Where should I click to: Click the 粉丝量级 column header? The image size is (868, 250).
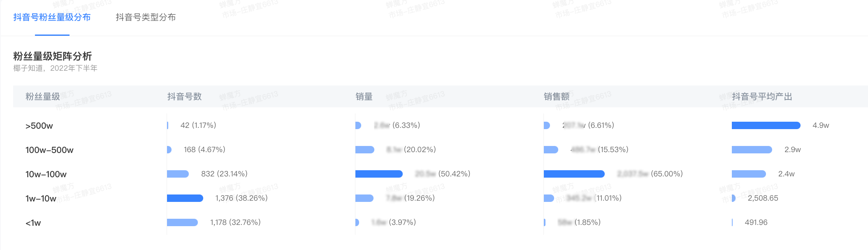click(x=43, y=97)
